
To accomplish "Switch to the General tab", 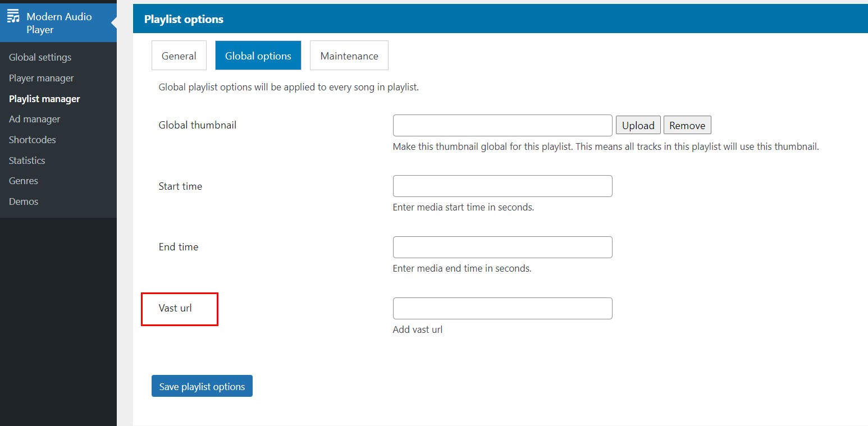I will [x=179, y=56].
